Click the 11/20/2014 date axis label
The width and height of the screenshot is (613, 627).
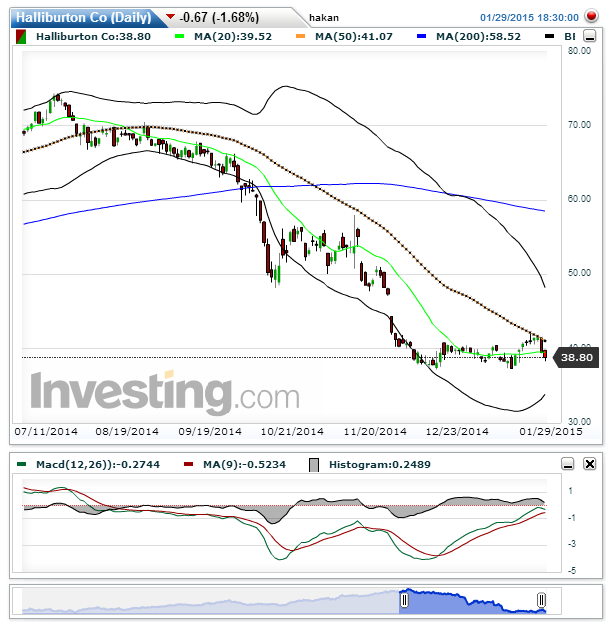tap(375, 432)
